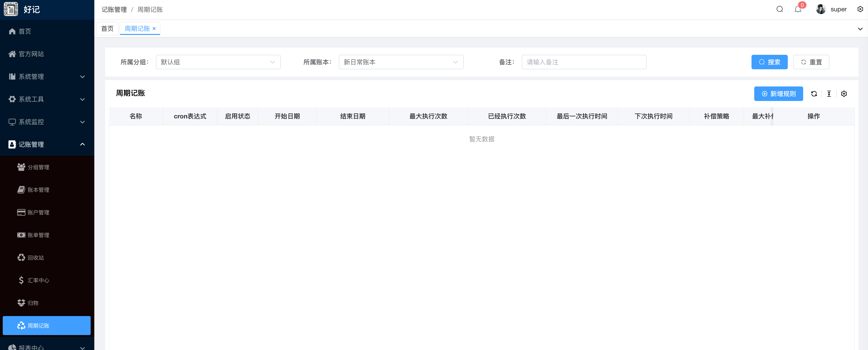Open 汇率中心 in the sidebar
The width and height of the screenshot is (868, 350).
coord(38,280)
